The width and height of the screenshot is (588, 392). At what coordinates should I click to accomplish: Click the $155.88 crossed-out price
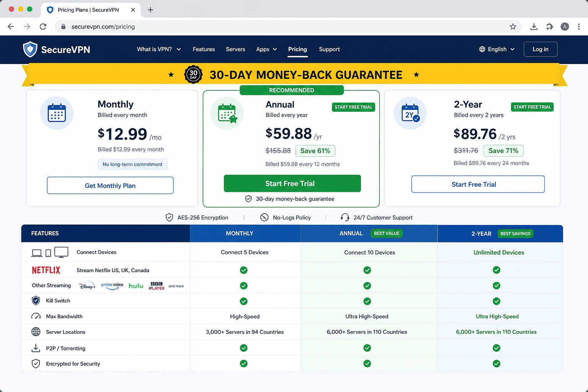point(278,151)
